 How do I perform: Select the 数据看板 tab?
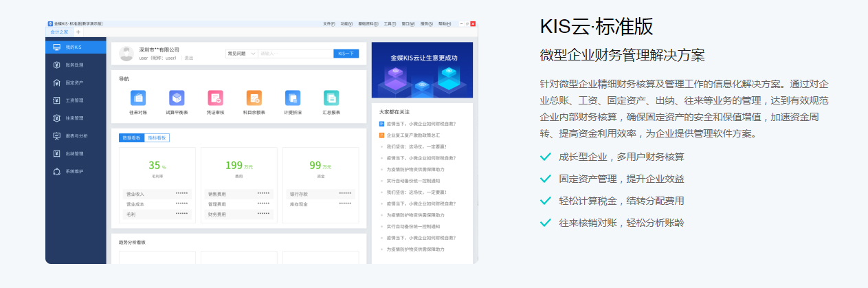[x=131, y=137]
